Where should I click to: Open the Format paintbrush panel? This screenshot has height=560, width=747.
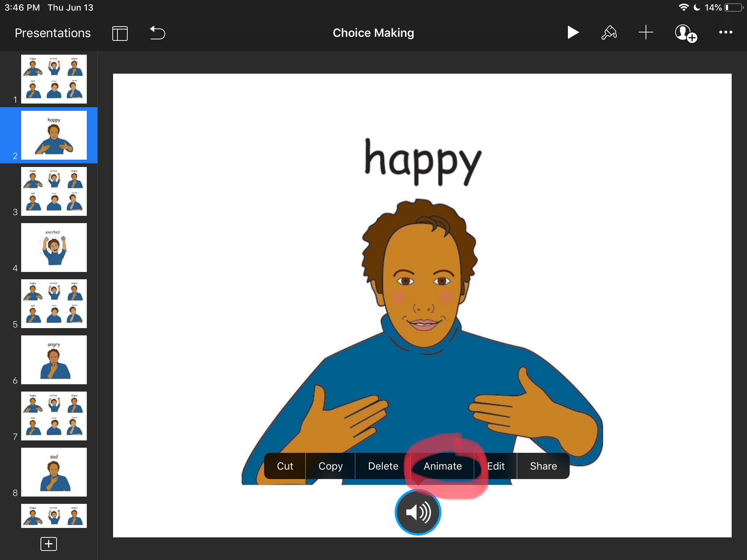pyautogui.click(x=609, y=33)
